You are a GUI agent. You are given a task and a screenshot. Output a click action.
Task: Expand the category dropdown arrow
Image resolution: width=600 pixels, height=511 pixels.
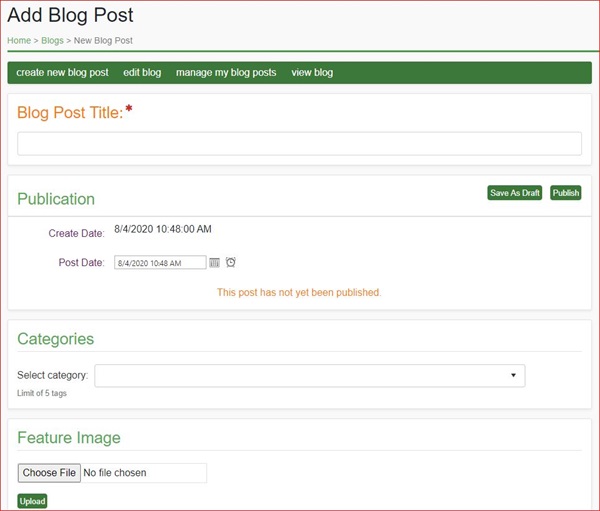[x=513, y=376]
